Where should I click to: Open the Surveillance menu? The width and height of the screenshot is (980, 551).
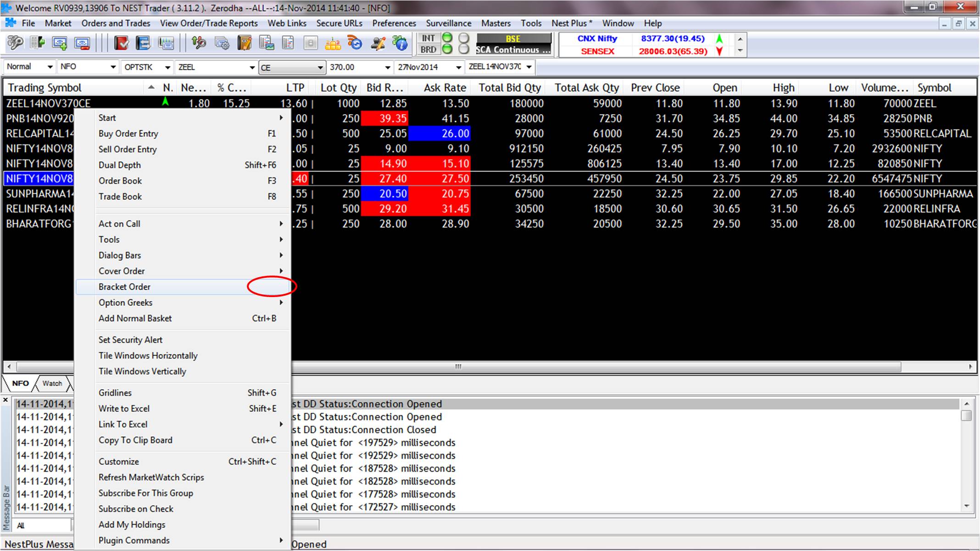tap(448, 23)
